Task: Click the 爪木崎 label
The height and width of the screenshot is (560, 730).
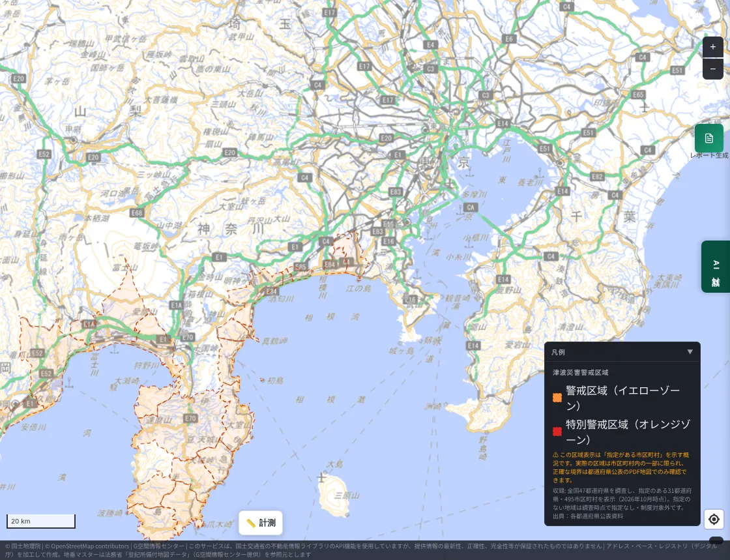Action: (219, 525)
